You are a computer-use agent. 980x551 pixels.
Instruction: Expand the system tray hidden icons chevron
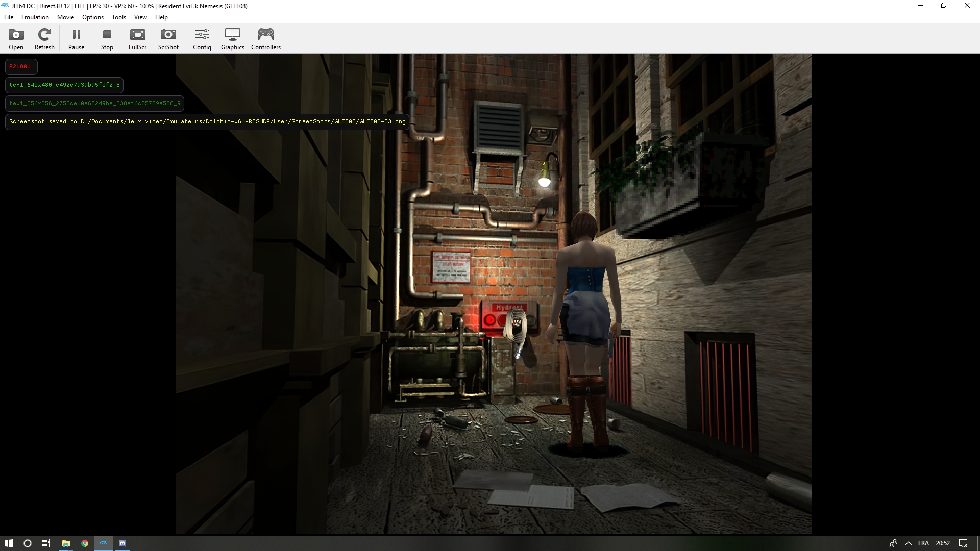click(x=909, y=543)
